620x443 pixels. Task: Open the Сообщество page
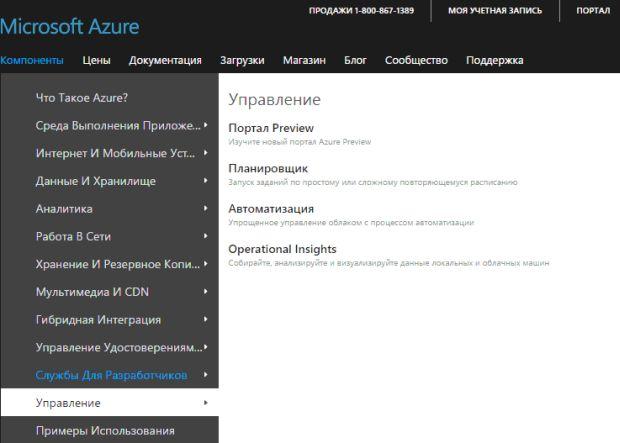[416, 60]
